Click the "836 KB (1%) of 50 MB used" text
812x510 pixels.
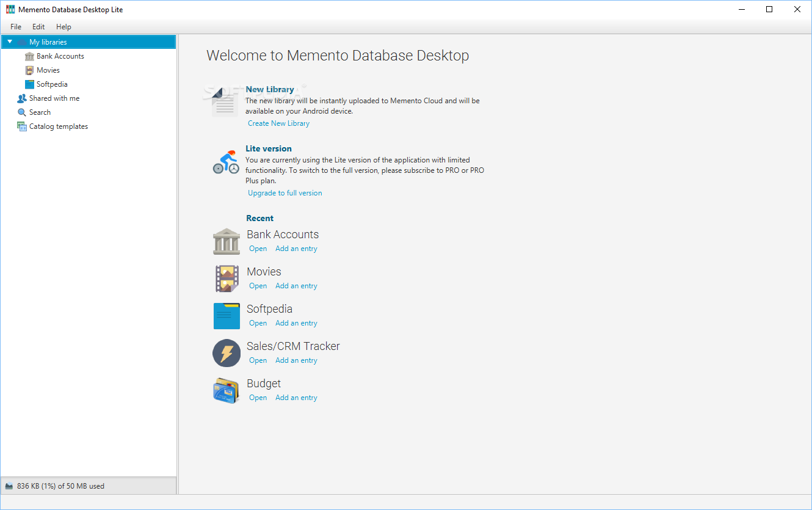click(x=60, y=486)
